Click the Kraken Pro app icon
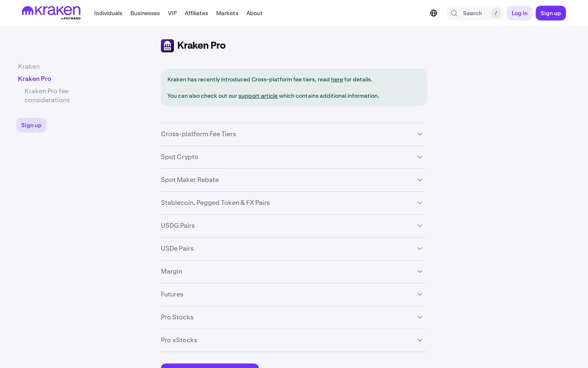The height and width of the screenshot is (368, 588). [x=167, y=45]
